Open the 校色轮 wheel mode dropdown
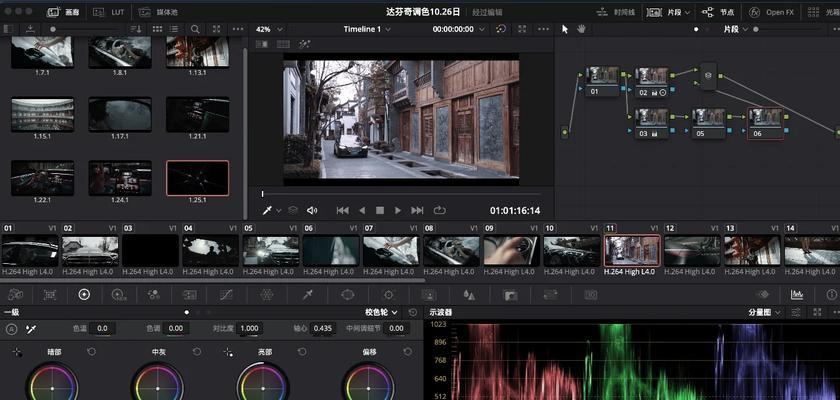 pyautogui.click(x=381, y=312)
